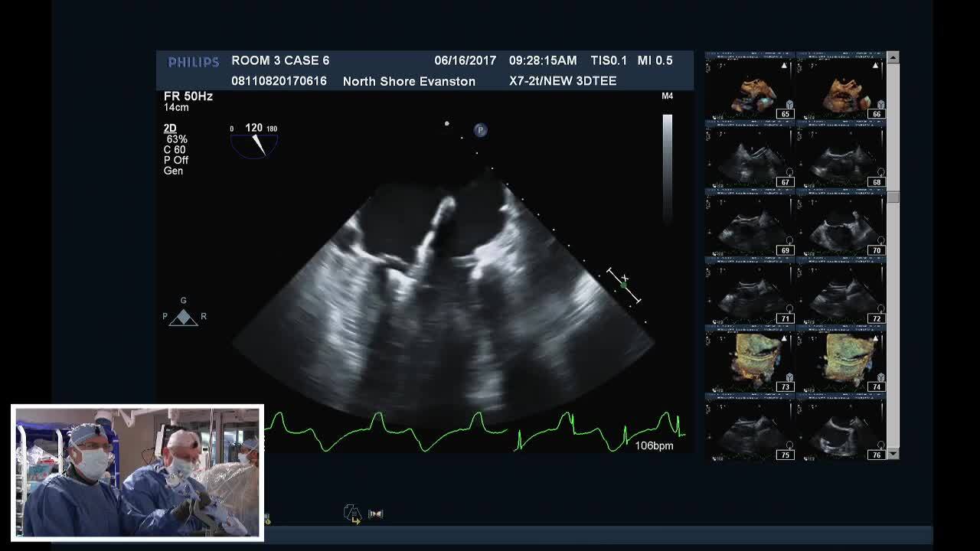Image resolution: width=980 pixels, height=551 pixels.
Task: Click the 106bpm heart rate readout
Action: click(654, 445)
